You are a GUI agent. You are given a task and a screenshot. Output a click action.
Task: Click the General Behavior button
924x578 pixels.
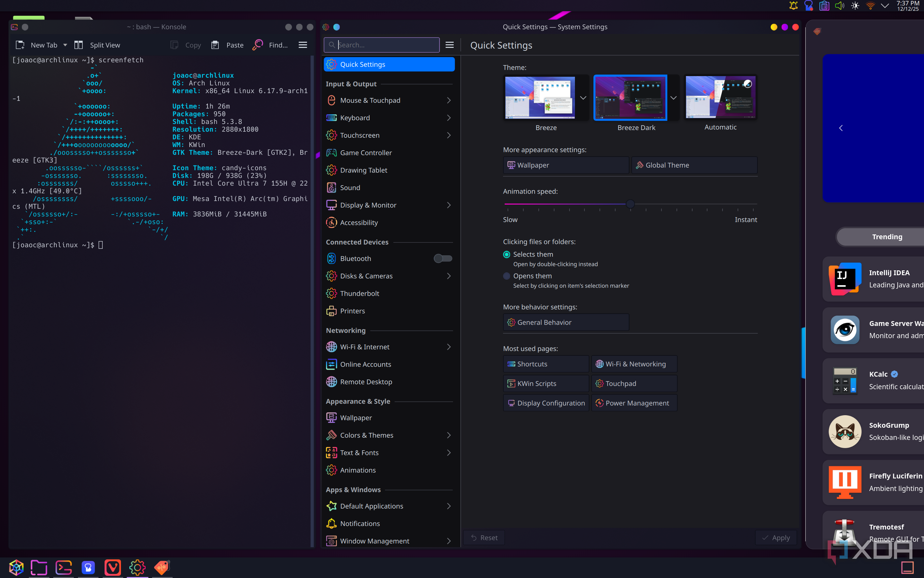566,322
